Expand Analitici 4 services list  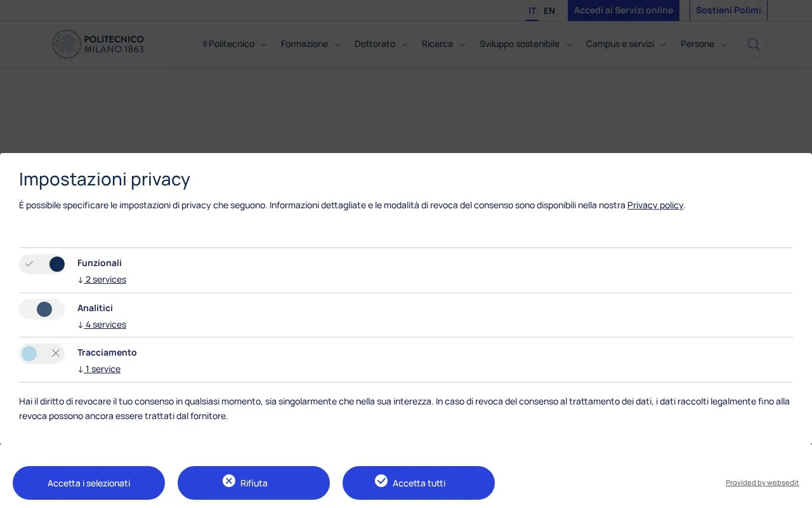coord(102,324)
